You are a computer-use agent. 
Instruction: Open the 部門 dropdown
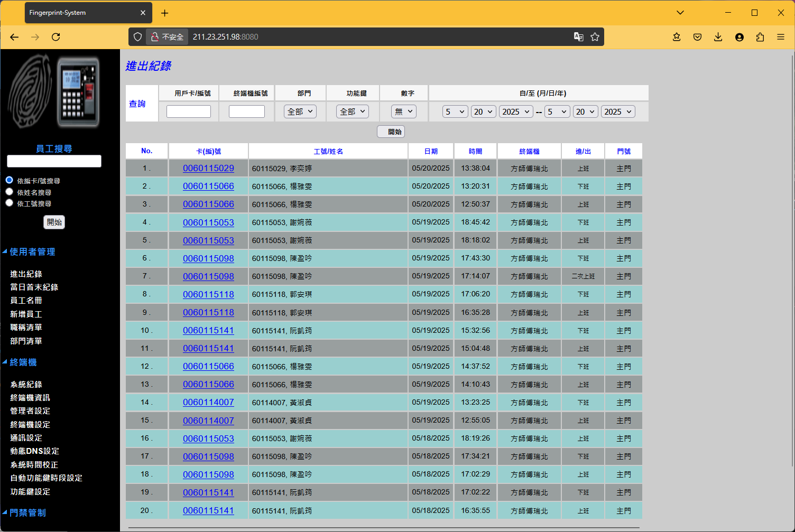tap(300, 111)
